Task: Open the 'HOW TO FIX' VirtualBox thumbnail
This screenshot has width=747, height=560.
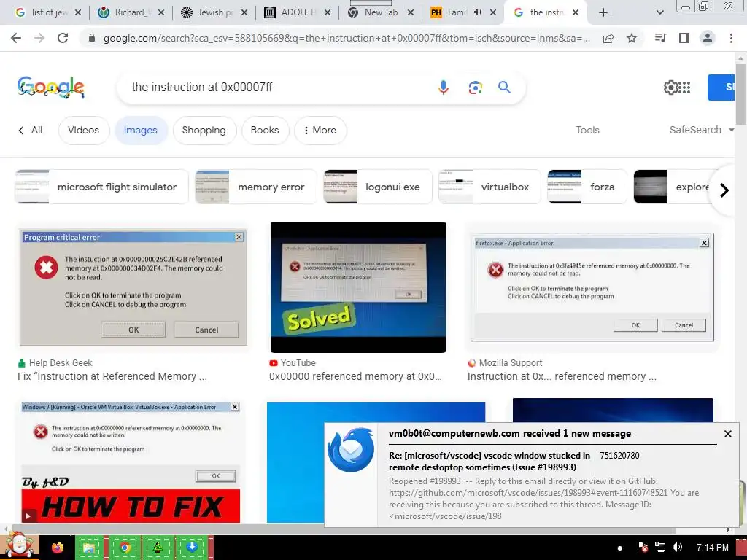Action: tap(131, 462)
